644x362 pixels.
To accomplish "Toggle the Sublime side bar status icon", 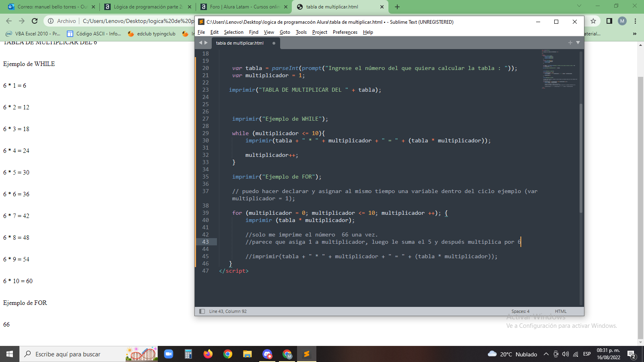I will click(202, 311).
